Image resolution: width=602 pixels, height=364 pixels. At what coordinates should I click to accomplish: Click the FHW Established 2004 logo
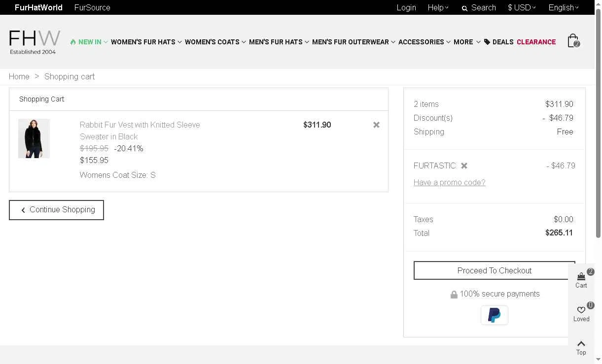35,42
